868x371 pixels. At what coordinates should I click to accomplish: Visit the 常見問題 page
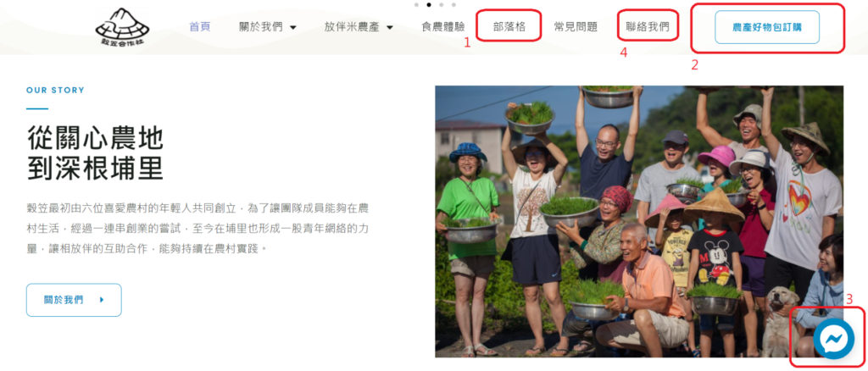pos(576,26)
